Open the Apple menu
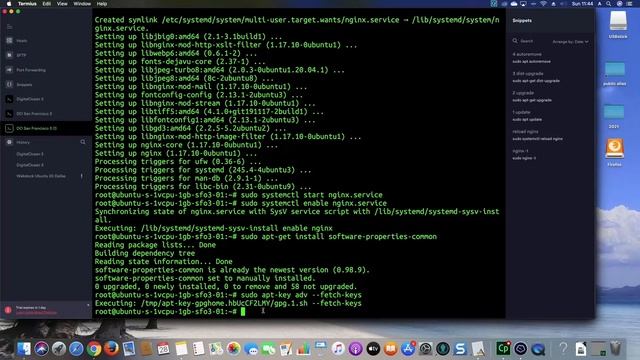 click(9, 4)
